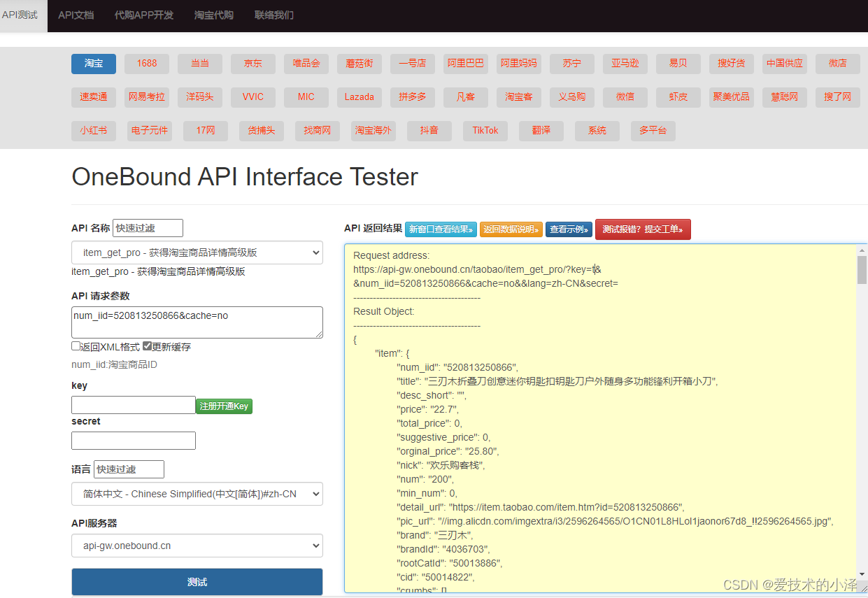
Task: Open the API文档 navigation item
Action: (76, 15)
